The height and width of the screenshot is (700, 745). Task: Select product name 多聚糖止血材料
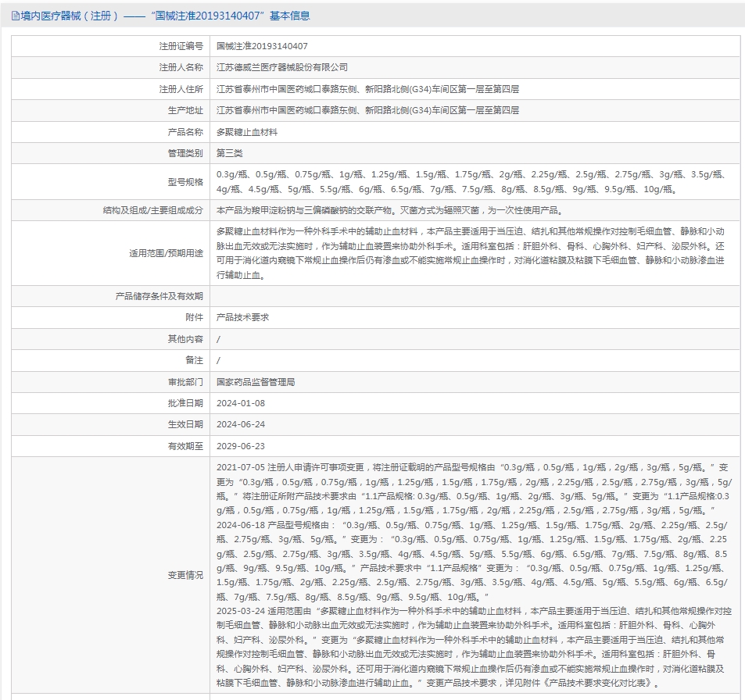(x=247, y=131)
